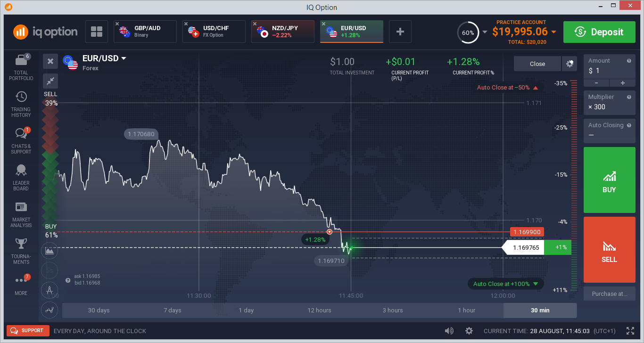Viewport: 644px width, 343px height.
Task: Close the GBP/AUD tab
Action: click(117, 24)
